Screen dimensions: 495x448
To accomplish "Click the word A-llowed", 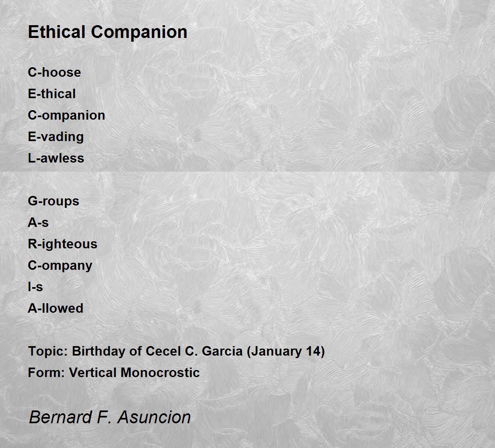I will click(x=55, y=308).
